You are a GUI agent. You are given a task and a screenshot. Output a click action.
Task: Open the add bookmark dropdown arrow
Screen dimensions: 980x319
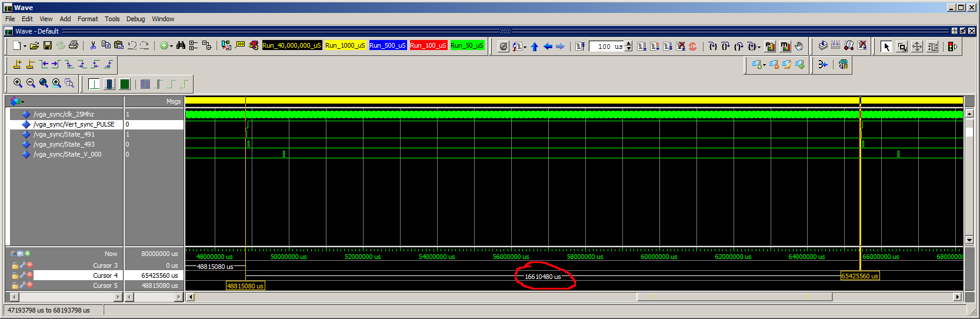(764, 65)
